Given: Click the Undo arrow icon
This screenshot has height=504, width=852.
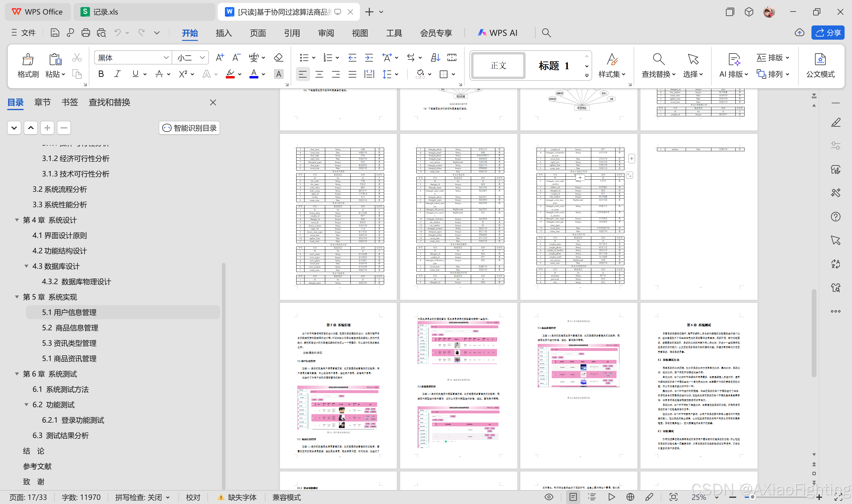Looking at the screenshot, I should (117, 33).
